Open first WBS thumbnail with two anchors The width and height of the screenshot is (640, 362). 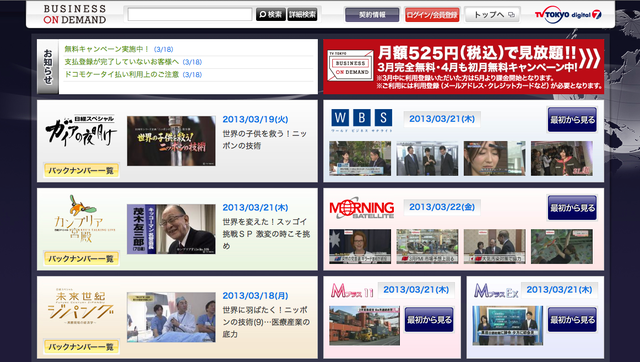[x=360, y=158]
